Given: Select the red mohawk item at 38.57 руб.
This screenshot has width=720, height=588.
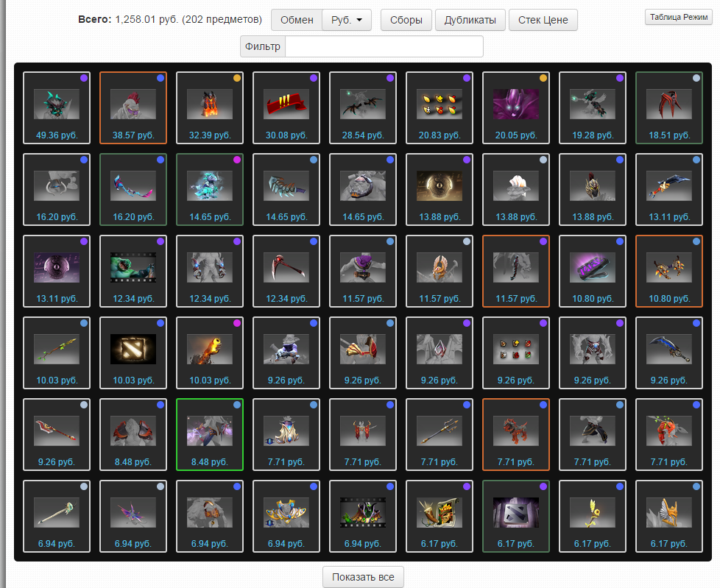Looking at the screenshot, I should (x=133, y=108).
